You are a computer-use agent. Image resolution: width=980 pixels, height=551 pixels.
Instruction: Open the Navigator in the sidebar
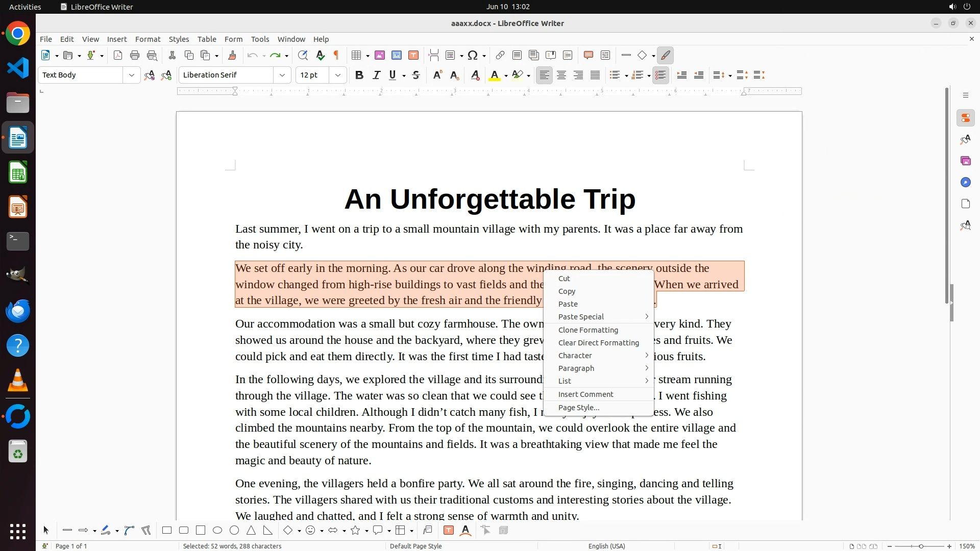[965, 183]
